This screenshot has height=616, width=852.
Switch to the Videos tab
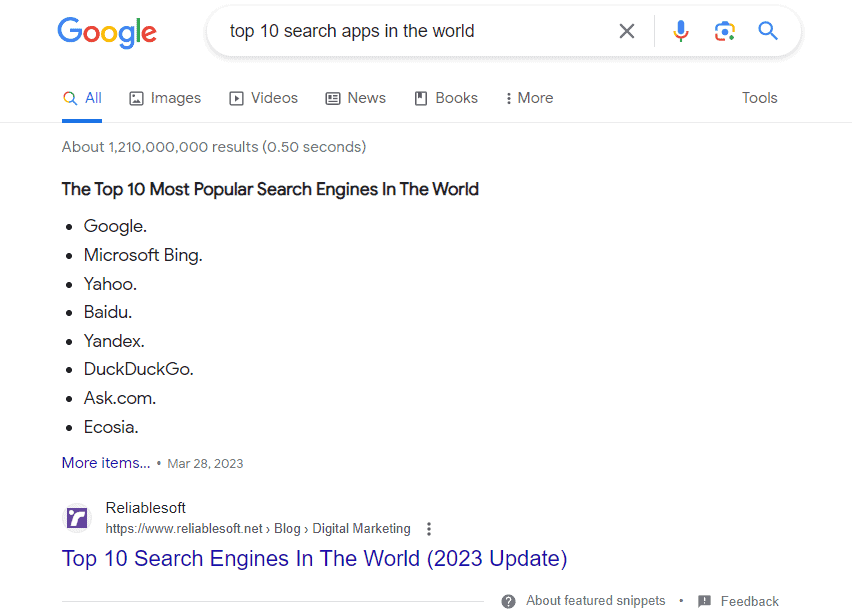tap(263, 98)
